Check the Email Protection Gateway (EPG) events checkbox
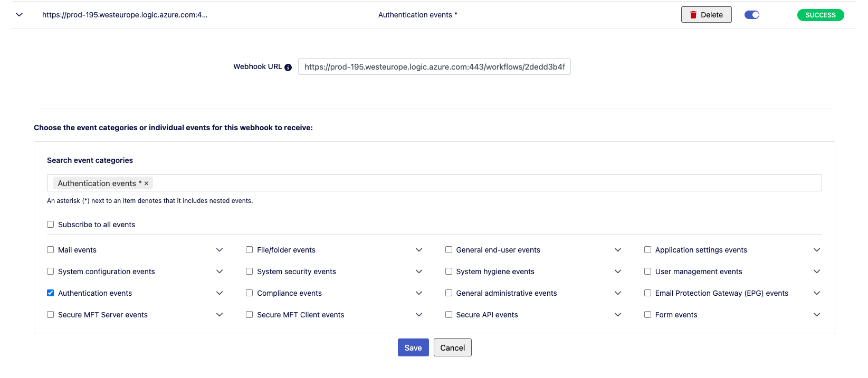The image size is (868, 378). point(648,293)
